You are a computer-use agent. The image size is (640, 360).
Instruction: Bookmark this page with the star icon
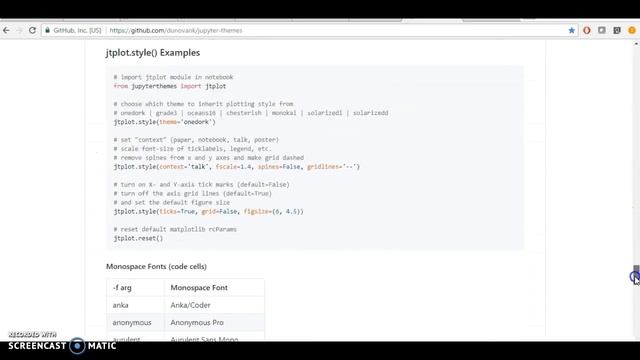click(571, 31)
